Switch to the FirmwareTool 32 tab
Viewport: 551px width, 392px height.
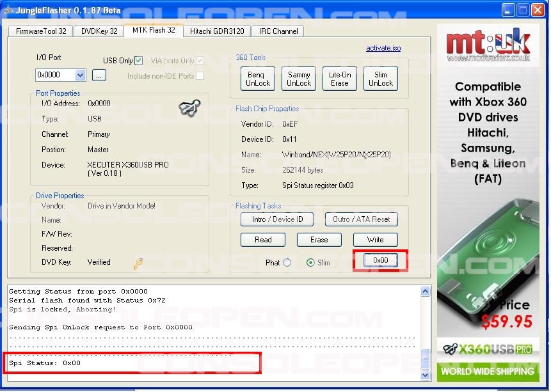[41, 31]
